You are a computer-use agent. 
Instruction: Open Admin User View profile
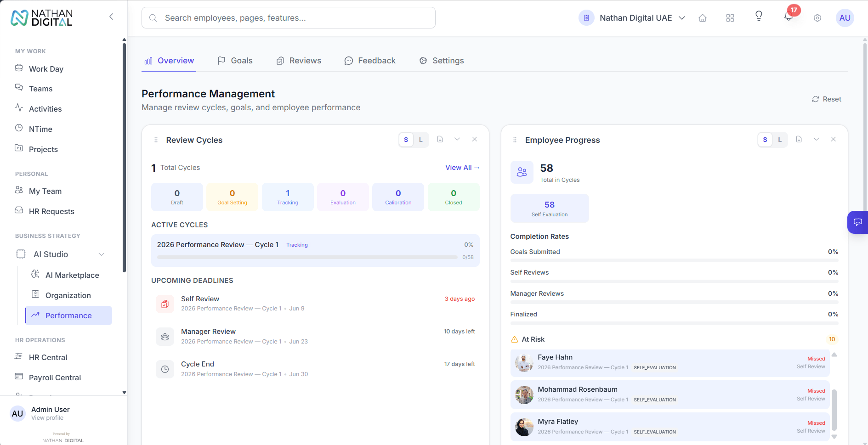[x=47, y=418]
